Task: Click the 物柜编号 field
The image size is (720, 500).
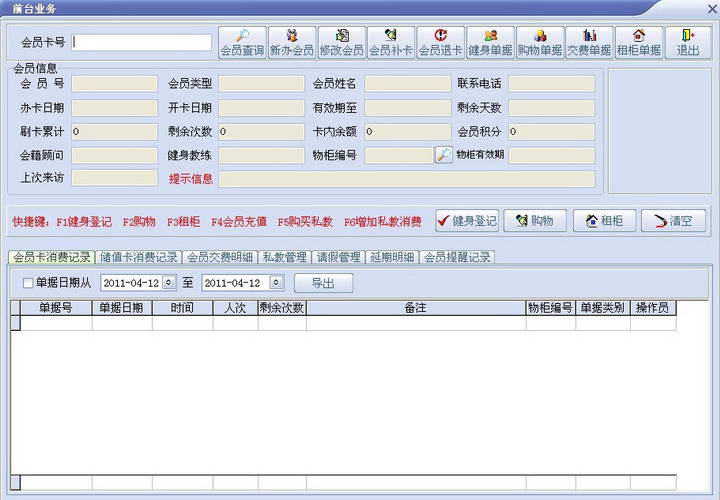Action: pos(399,155)
